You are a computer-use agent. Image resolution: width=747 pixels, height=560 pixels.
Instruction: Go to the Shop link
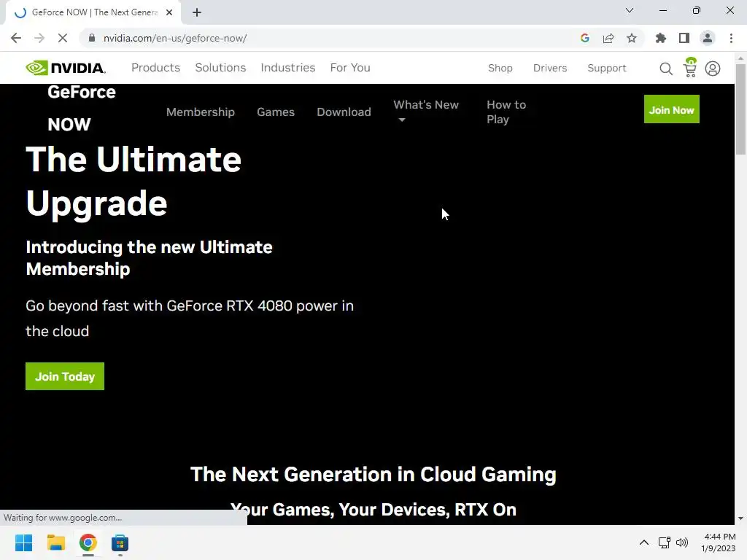coord(500,68)
